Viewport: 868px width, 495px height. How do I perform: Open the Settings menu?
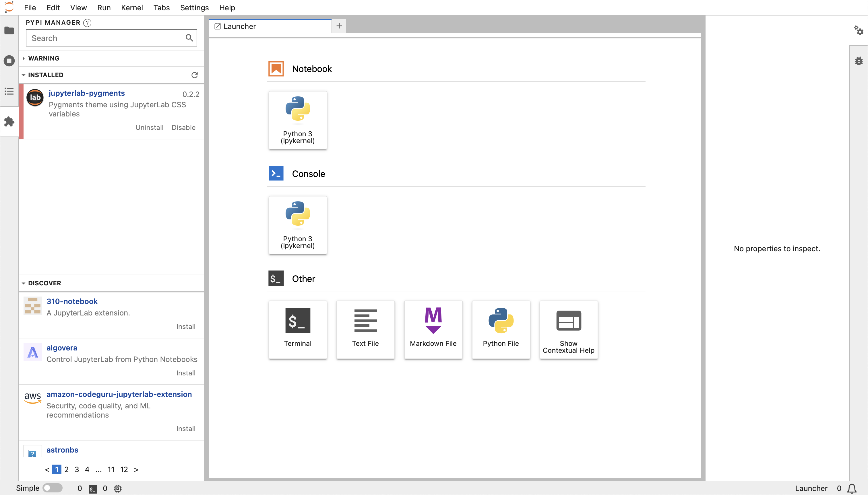click(194, 7)
